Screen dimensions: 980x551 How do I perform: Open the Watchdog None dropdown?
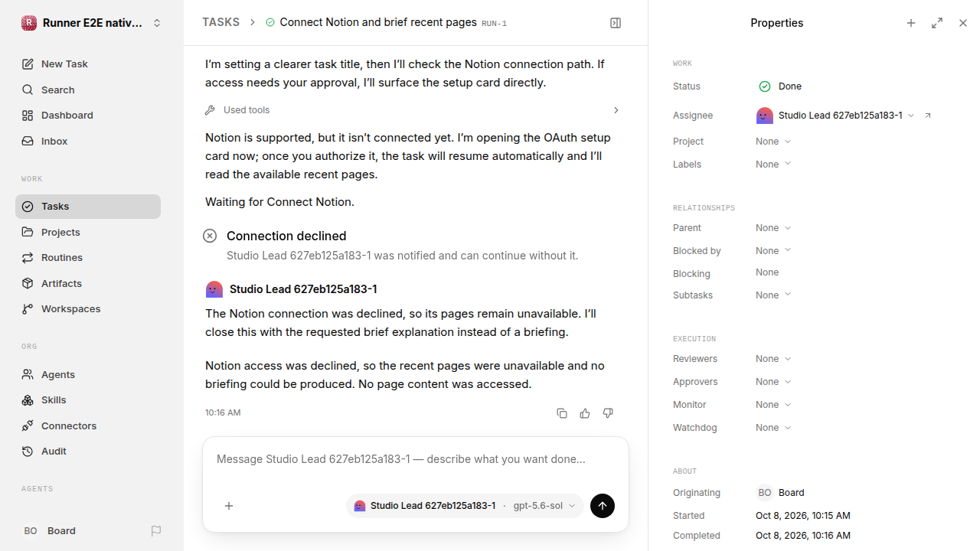click(773, 428)
